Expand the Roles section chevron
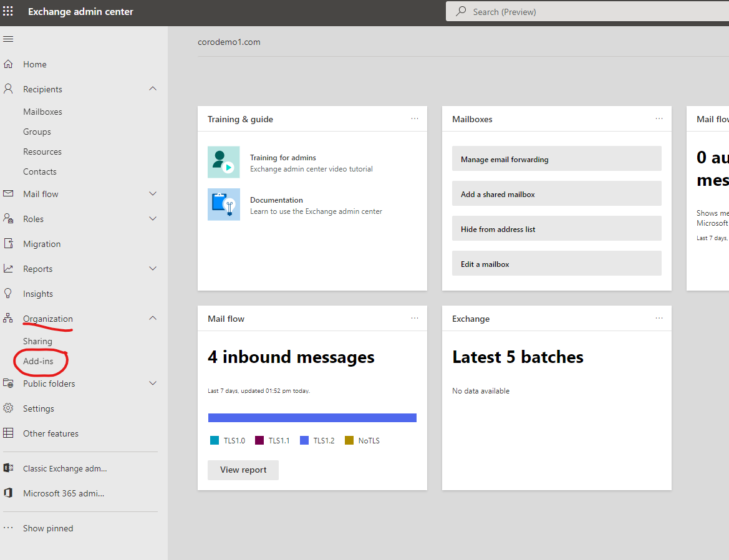Viewport: 729px width, 560px height. coord(153,218)
